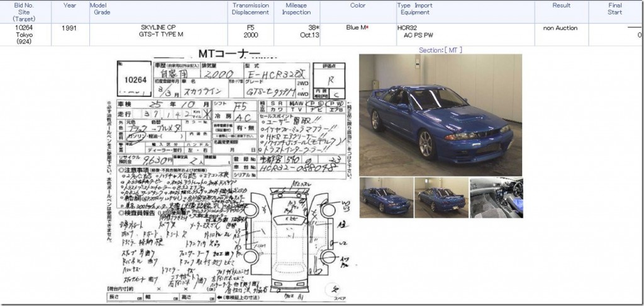Click the 'Final Start' column header
The width and height of the screenshot is (644, 306).
point(615,9)
